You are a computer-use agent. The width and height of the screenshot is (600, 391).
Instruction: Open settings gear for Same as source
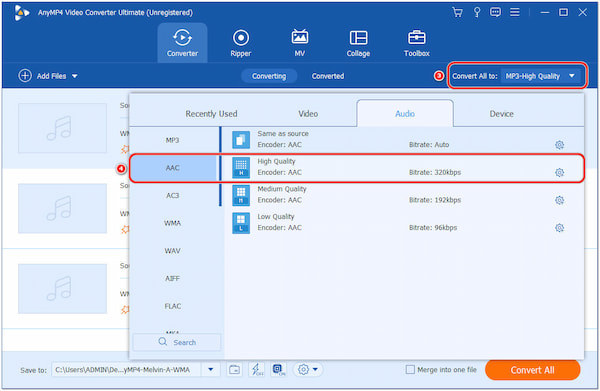pos(559,145)
